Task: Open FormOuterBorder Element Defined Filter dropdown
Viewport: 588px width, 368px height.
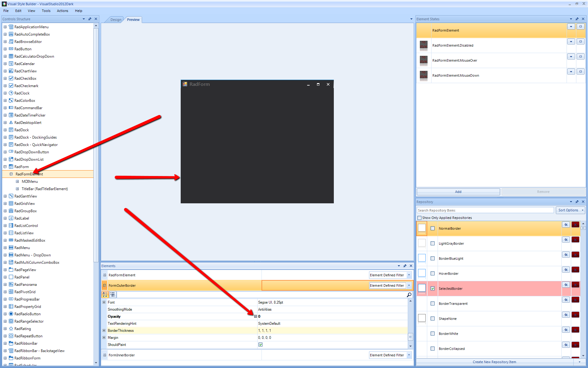Action: coord(409,286)
